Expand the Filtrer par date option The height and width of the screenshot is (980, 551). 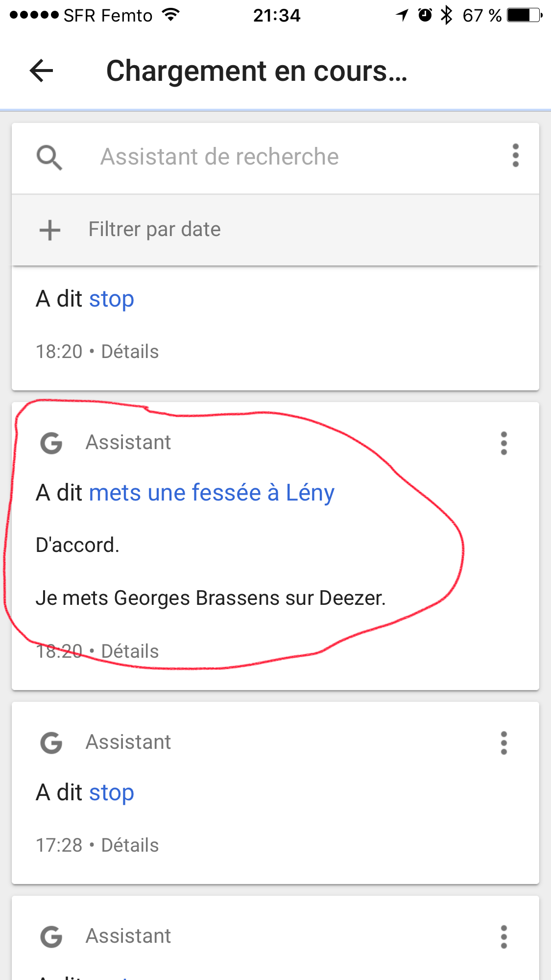point(275,230)
